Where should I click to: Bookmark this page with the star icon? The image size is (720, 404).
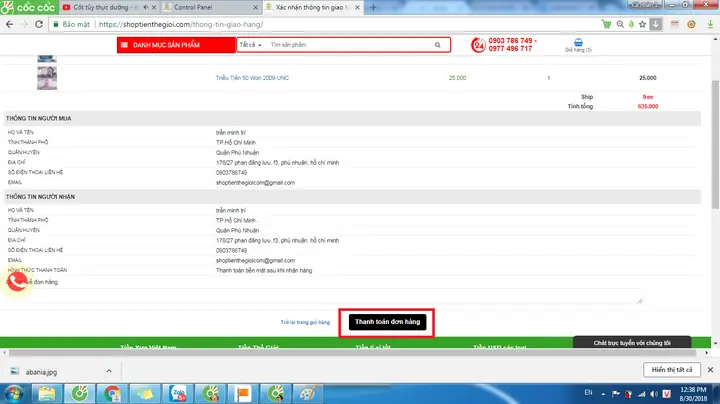pyautogui.click(x=642, y=24)
